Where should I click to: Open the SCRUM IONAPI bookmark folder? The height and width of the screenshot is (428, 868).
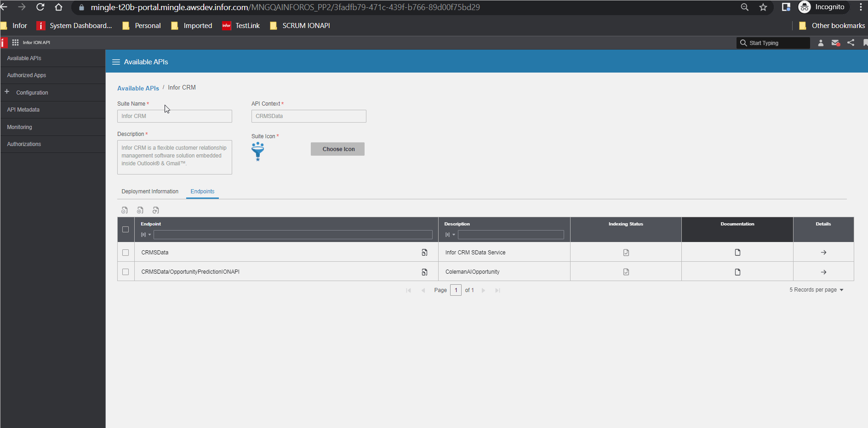click(300, 26)
